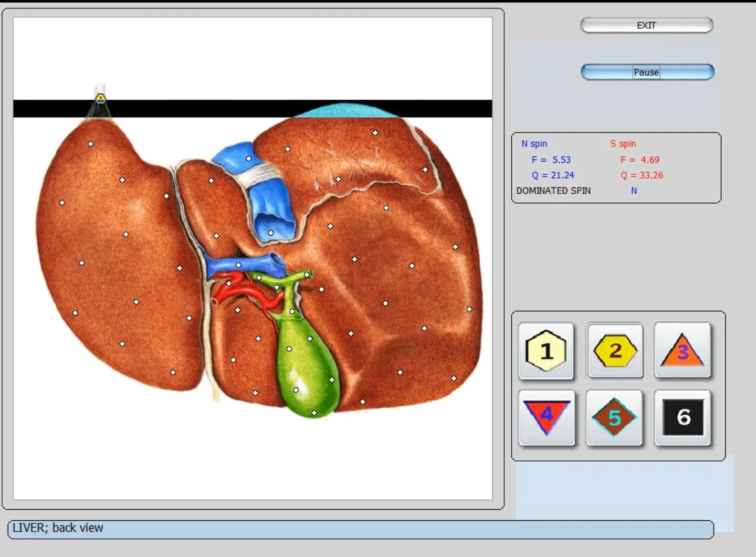Click the DOMINATED SPIN result line

pos(576,191)
